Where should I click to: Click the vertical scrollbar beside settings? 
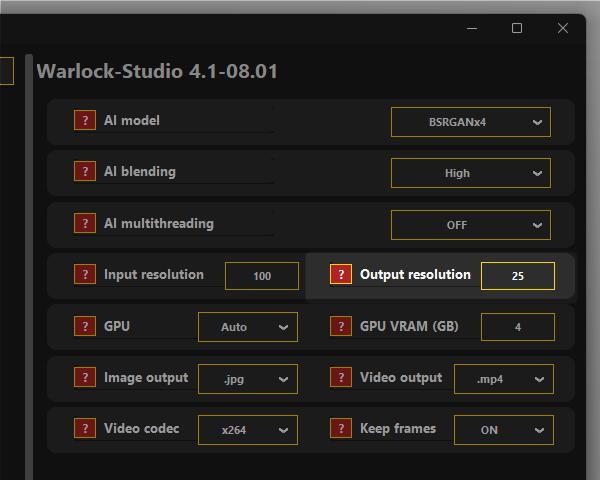point(29,267)
